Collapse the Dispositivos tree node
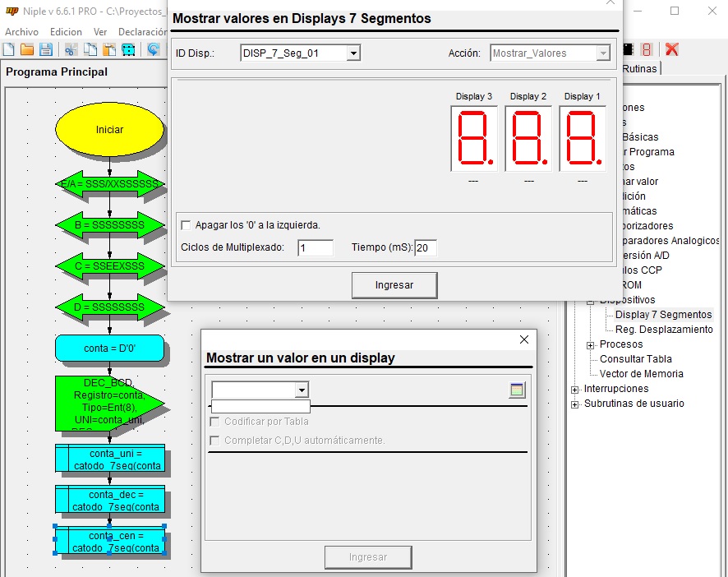Screen dimensions: 728x577 point(590,302)
